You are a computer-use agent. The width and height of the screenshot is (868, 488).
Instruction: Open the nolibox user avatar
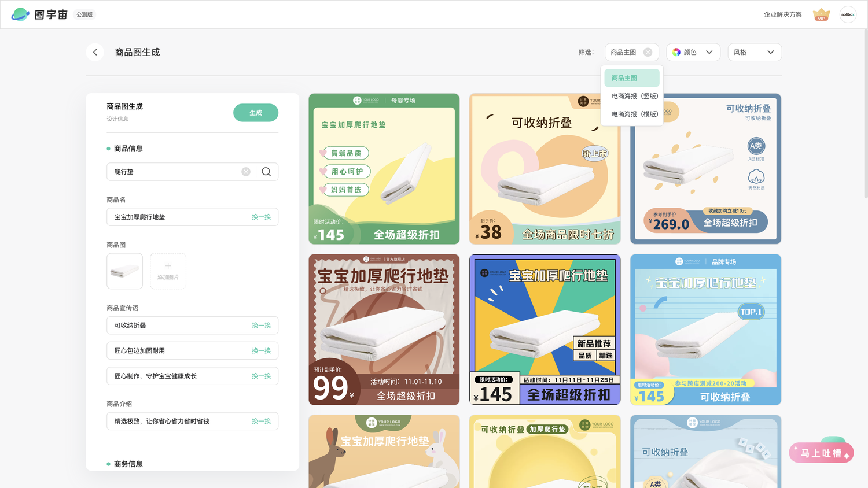(848, 14)
